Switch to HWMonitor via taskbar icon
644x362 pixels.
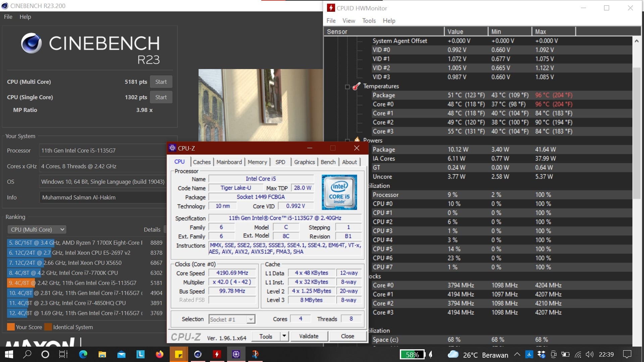217,354
